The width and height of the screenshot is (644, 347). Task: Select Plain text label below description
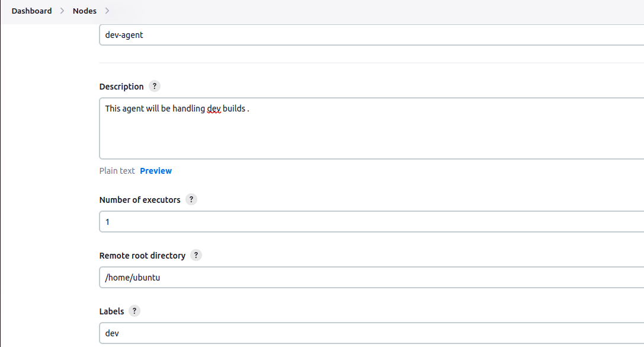click(117, 171)
